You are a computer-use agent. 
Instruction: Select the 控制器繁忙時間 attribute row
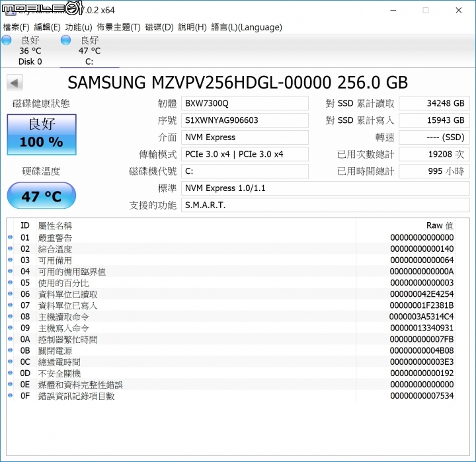(231, 339)
